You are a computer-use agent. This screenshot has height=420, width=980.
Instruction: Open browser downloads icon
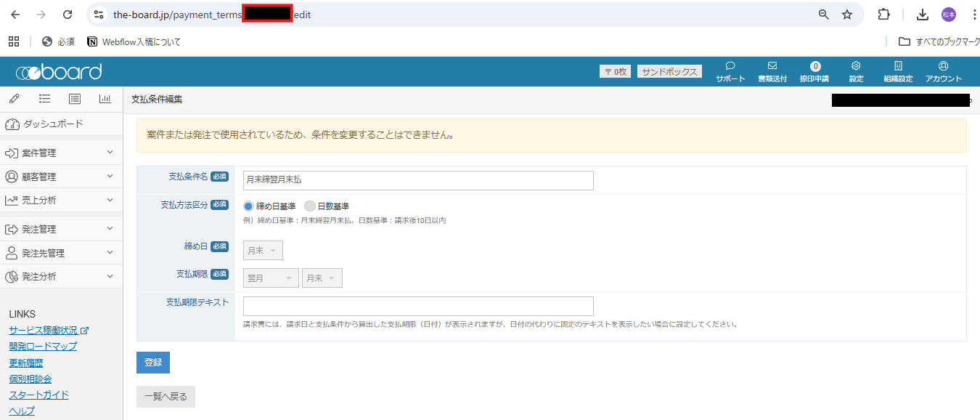click(923, 15)
